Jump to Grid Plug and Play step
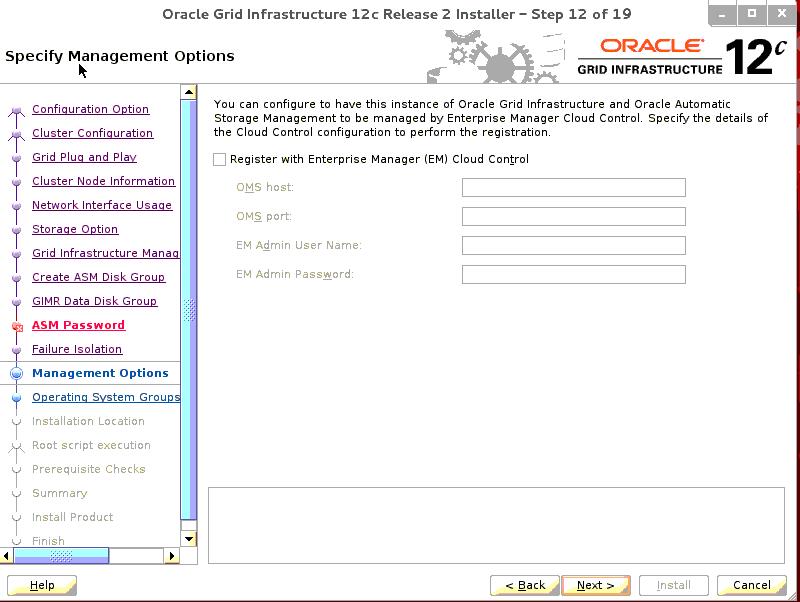This screenshot has height=602, width=800. [84, 157]
